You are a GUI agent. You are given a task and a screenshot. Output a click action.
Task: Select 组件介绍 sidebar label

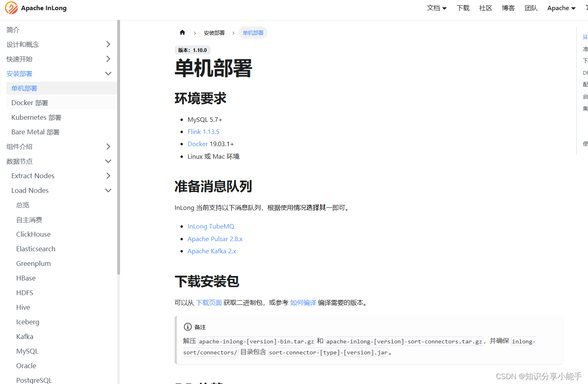click(x=19, y=147)
